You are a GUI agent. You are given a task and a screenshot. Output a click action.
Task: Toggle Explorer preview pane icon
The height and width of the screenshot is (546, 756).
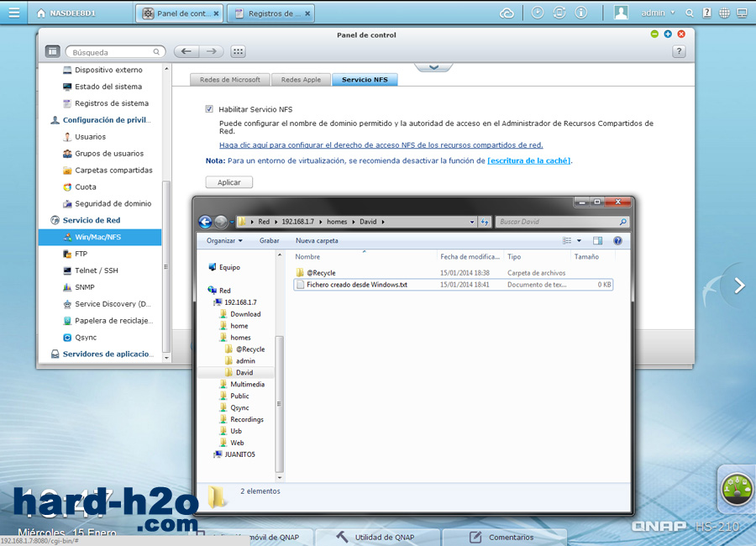point(597,241)
